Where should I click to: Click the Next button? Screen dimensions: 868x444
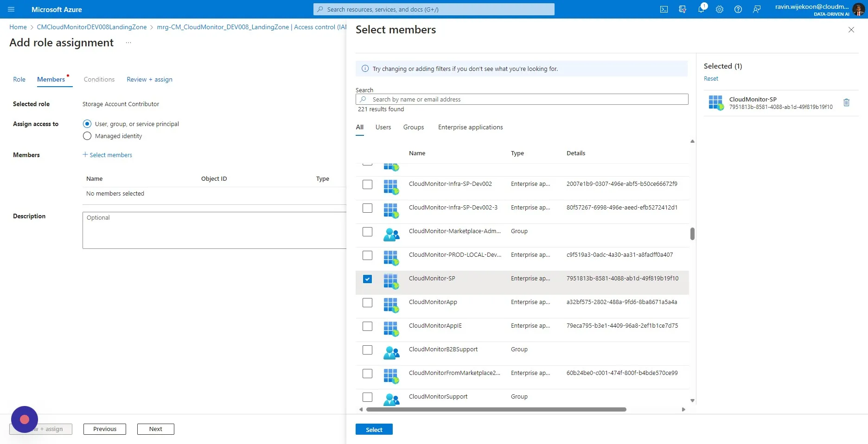point(156,429)
